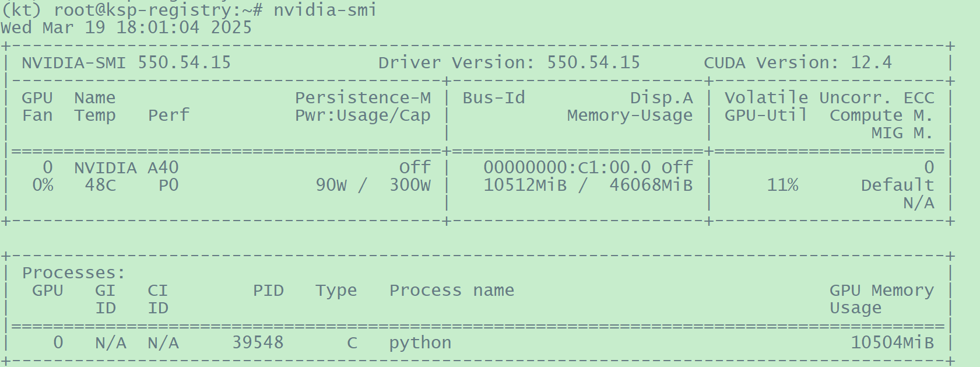
Task: Click the GPU-Util column header
Action: click(x=765, y=115)
